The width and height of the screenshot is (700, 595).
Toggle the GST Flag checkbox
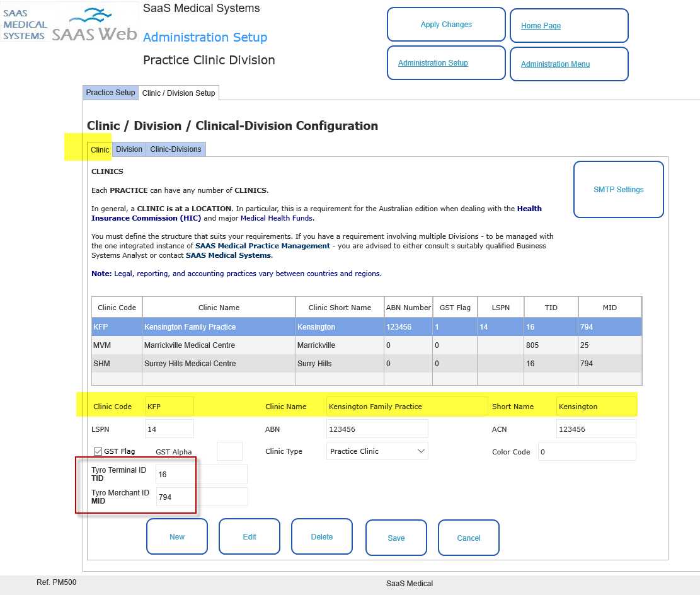(98, 452)
